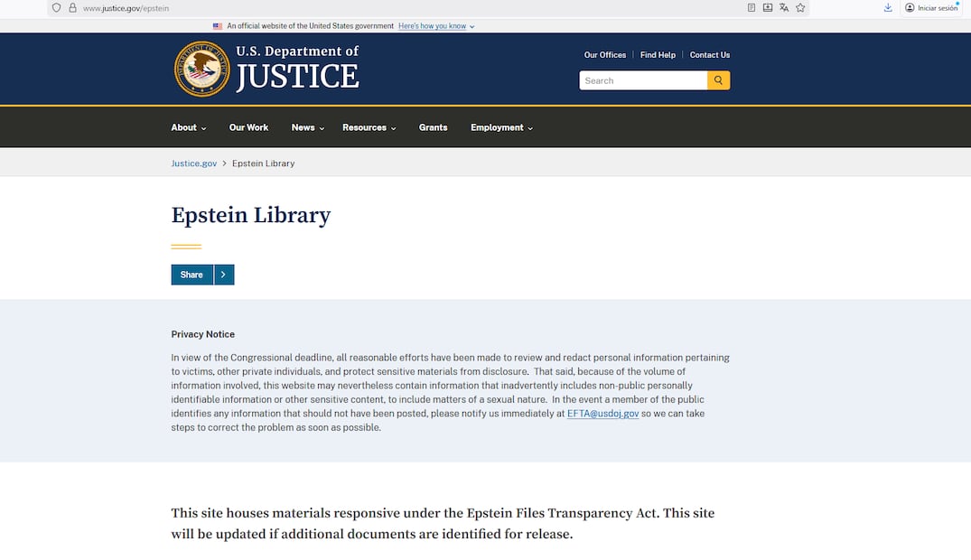This screenshot has width=971, height=560.
Task: Expand the Here's how you know disclosure
Action: tap(435, 25)
